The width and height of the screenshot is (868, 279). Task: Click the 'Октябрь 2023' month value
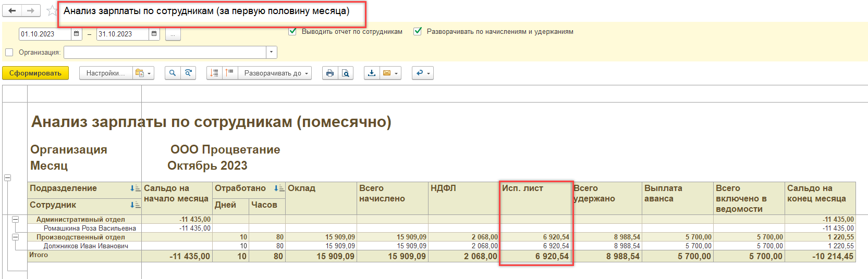pos(207,166)
